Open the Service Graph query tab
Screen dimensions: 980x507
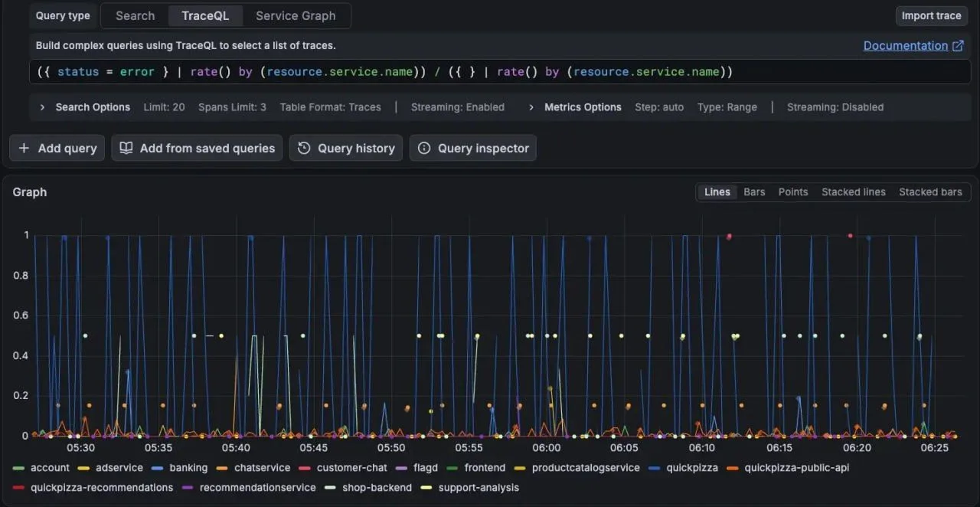pyautogui.click(x=296, y=15)
